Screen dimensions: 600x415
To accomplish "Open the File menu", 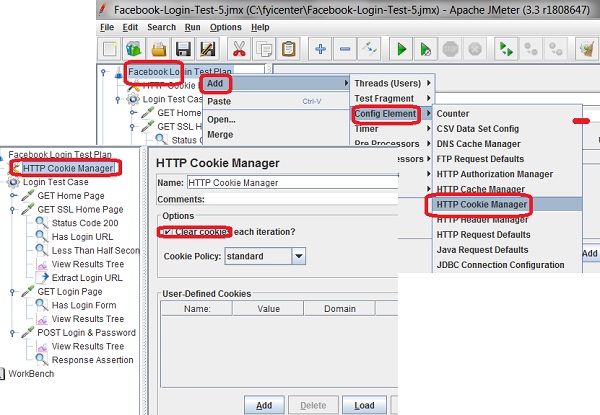I will pos(107,28).
